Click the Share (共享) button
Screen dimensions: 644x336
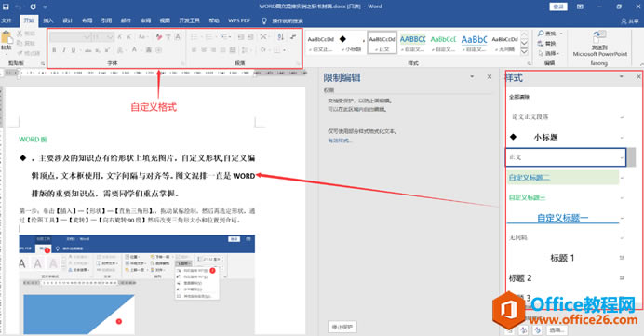630,20
